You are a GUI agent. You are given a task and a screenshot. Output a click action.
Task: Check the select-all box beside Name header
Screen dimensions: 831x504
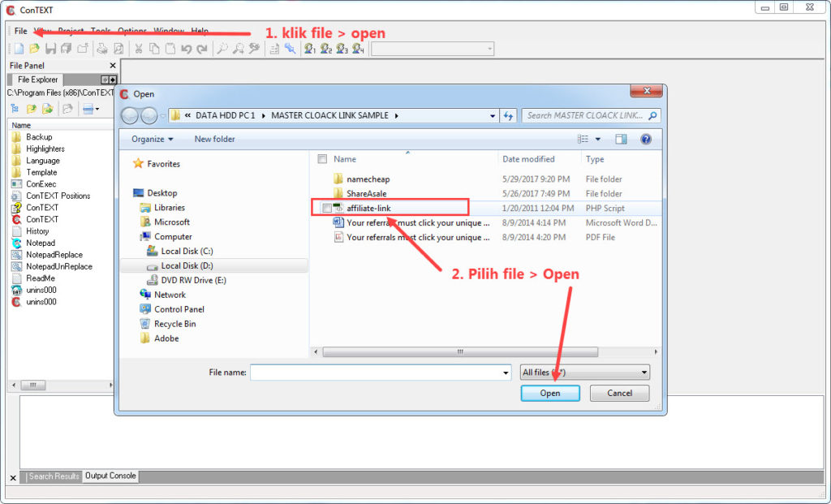[x=322, y=159]
